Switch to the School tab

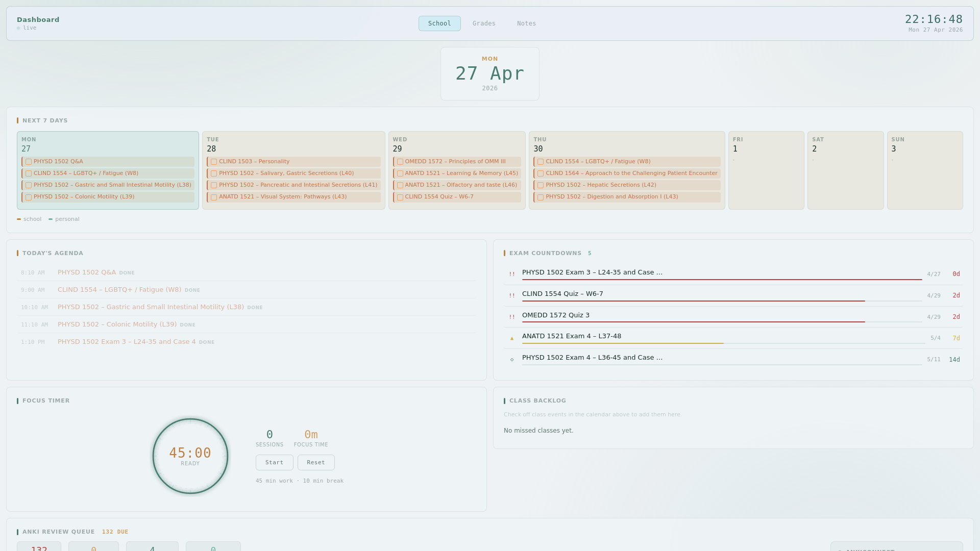(439, 23)
